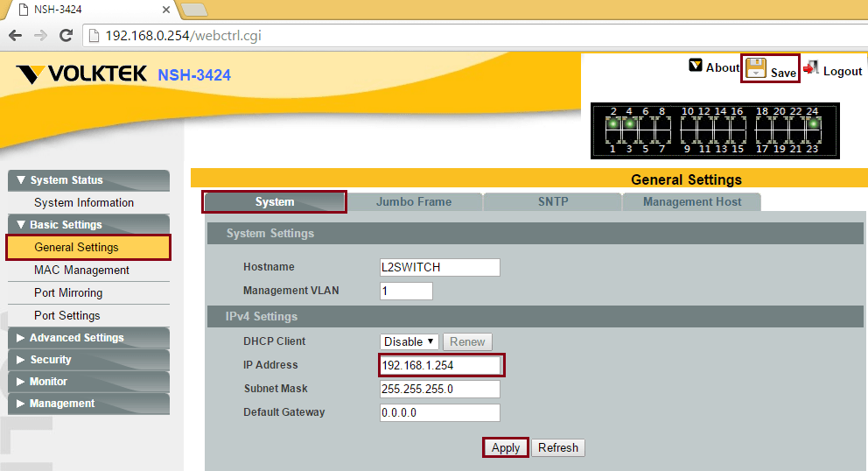
Task: Open the DHCP Client dropdown
Action: [409, 342]
